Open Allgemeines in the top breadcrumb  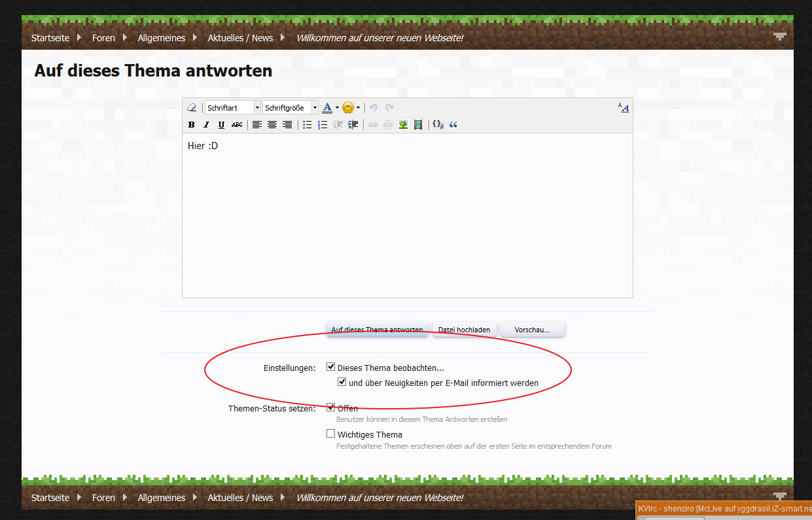[162, 38]
